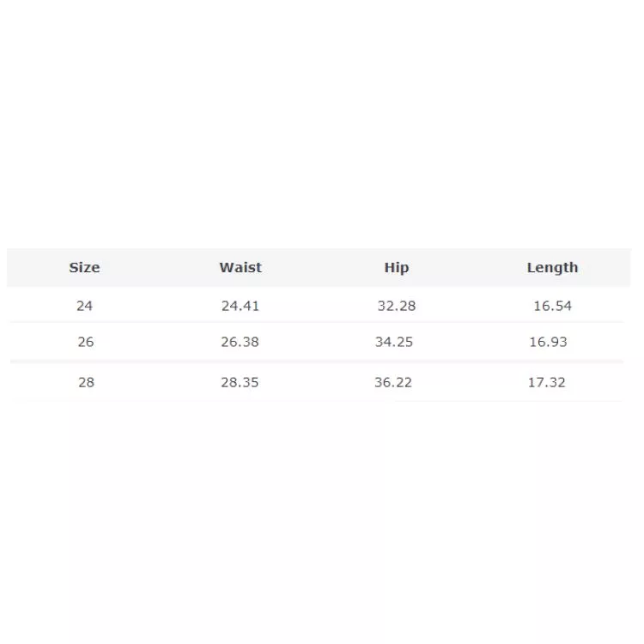Select the gray table header row
The image size is (644, 644).
pos(318,268)
